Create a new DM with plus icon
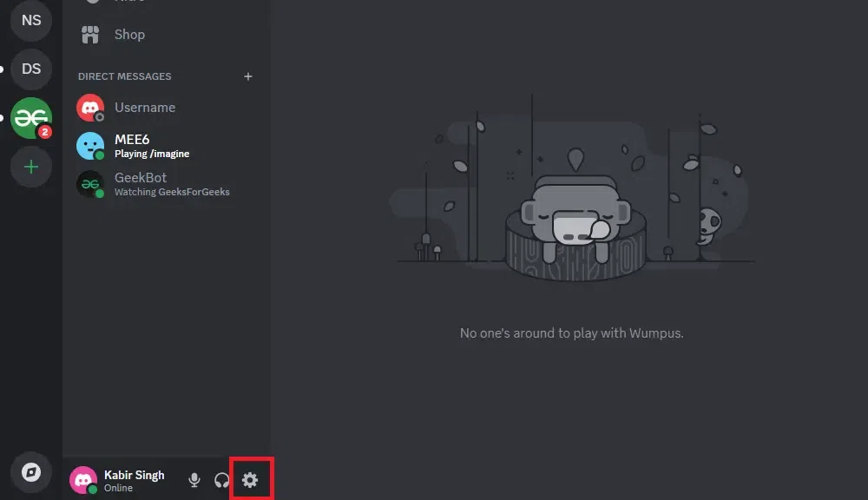The height and width of the screenshot is (500, 868). (248, 76)
